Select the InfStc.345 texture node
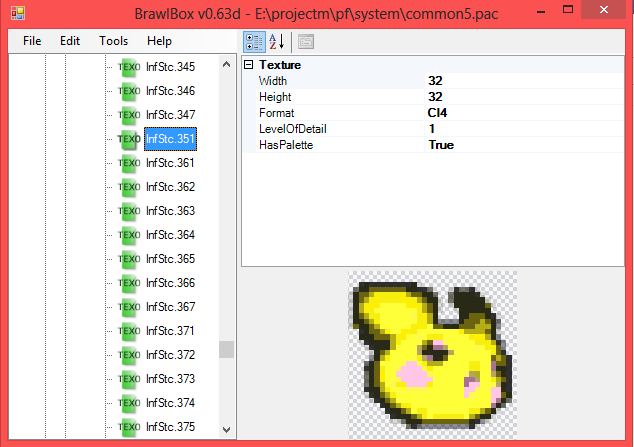634x447 pixels. click(x=170, y=67)
